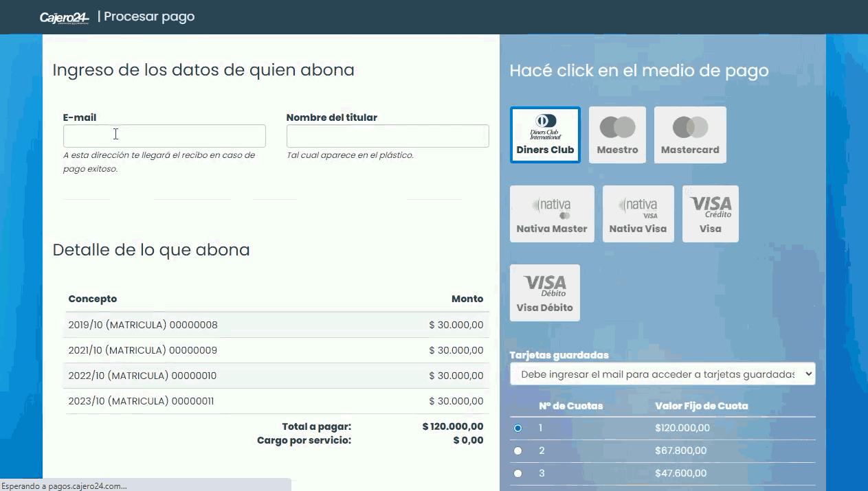The image size is (868, 491).
Task: Click the Monto column header
Action: pyautogui.click(x=467, y=299)
